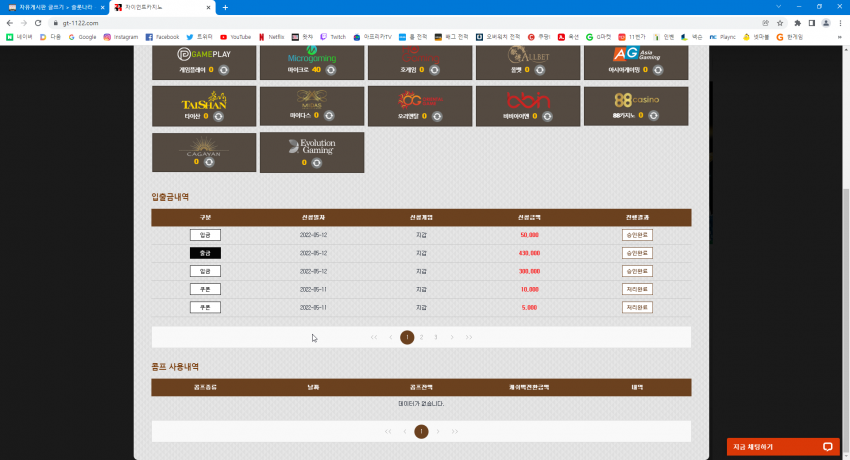Screen dimensions: 850x460
Task: Click the 430,000 amount cell
Action: (529, 253)
